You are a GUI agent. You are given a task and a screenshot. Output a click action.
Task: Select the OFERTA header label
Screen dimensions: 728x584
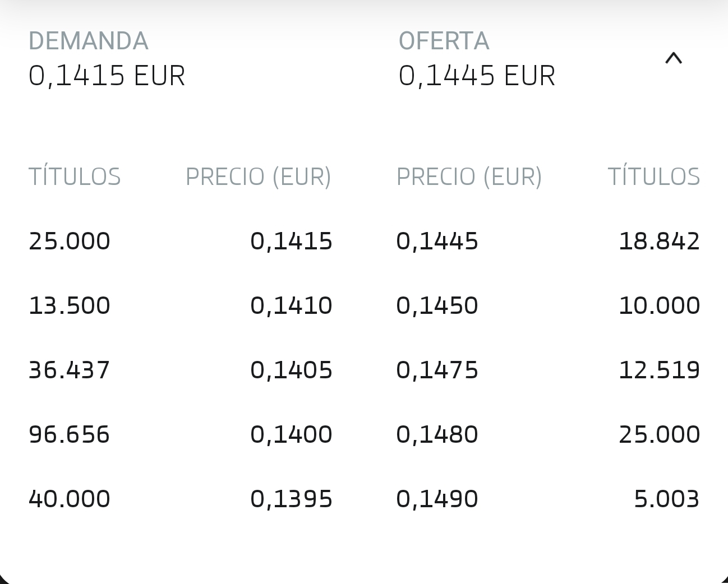pos(444,40)
